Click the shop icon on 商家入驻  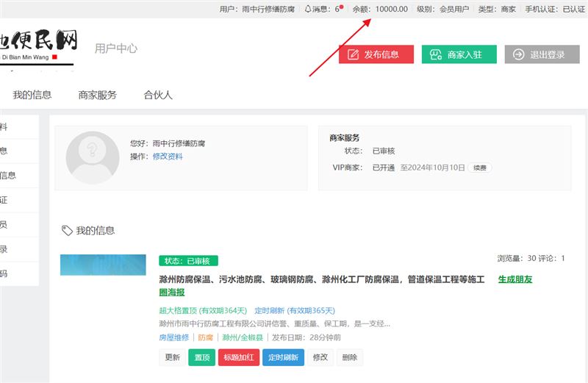coord(436,54)
